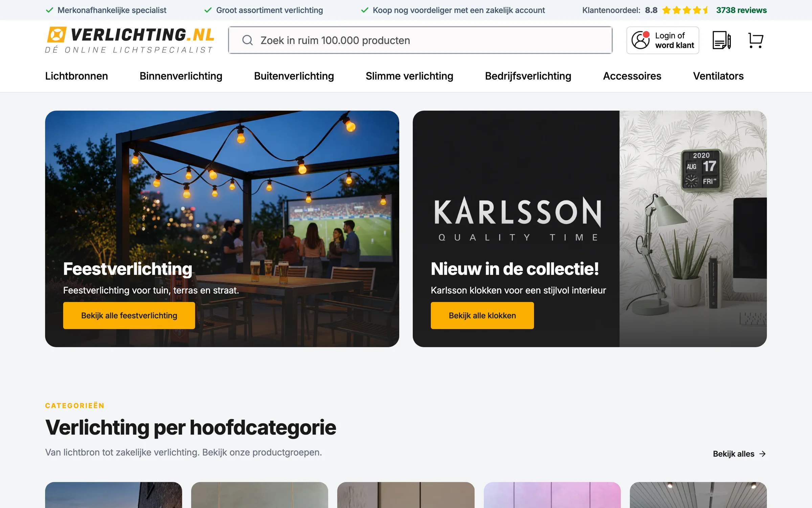The height and width of the screenshot is (508, 812).
Task: Open the pink fourth category card thumbnail
Action: [x=552, y=495]
